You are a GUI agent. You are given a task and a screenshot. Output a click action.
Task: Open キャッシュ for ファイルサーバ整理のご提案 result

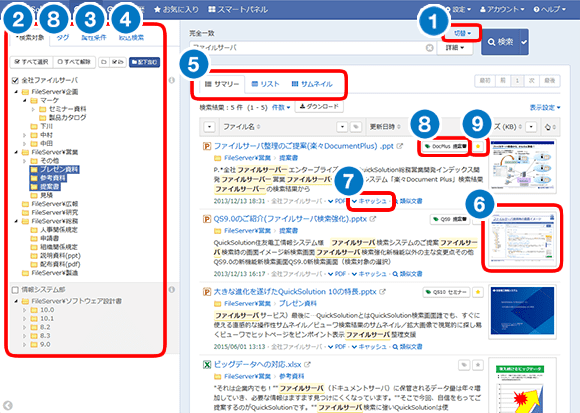[369, 201]
